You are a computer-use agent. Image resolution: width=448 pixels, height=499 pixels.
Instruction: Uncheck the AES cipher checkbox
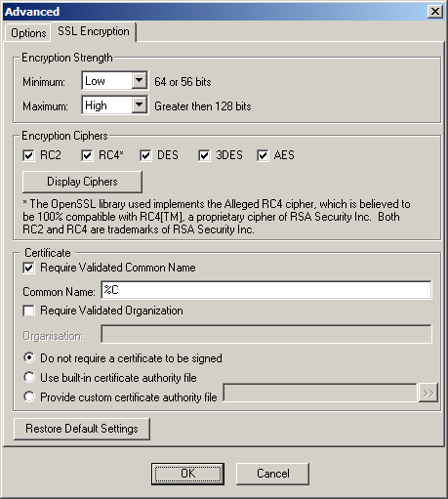263,155
